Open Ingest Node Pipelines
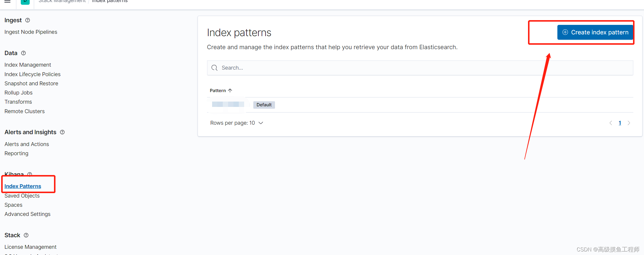Viewport: 644px width, 255px height. click(31, 32)
